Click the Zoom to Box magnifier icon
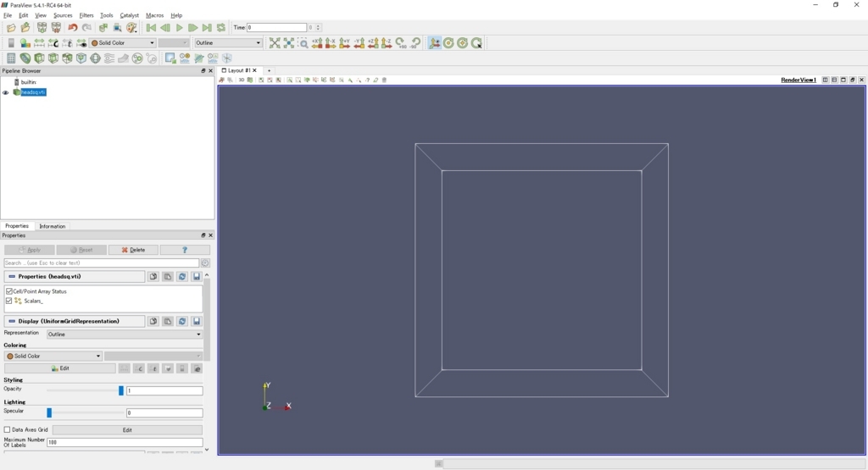This screenshot has height=470, width=868. coord(303,43)
